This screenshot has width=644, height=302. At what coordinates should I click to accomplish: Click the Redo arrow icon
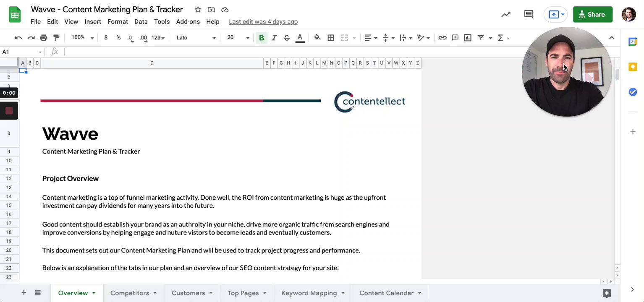point(31,38)
